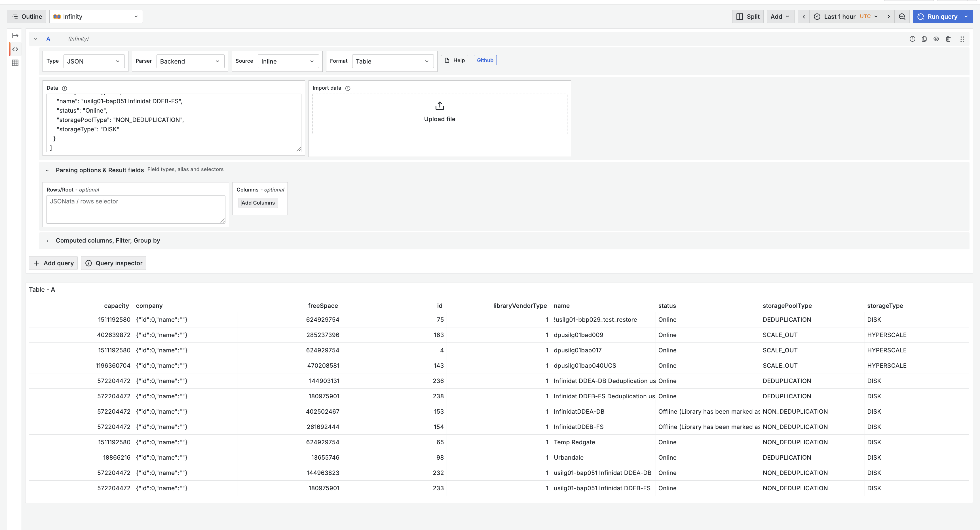The height and width of the screenshot is (530, 980).
Task: Click the Upload file icon
Action: [x=440, y=106]
